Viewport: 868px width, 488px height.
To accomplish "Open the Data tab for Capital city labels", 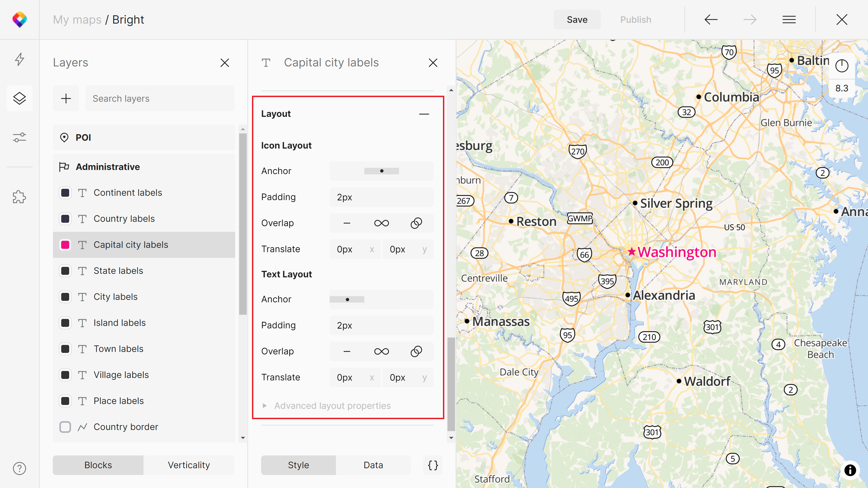I will tap(373, 465).
